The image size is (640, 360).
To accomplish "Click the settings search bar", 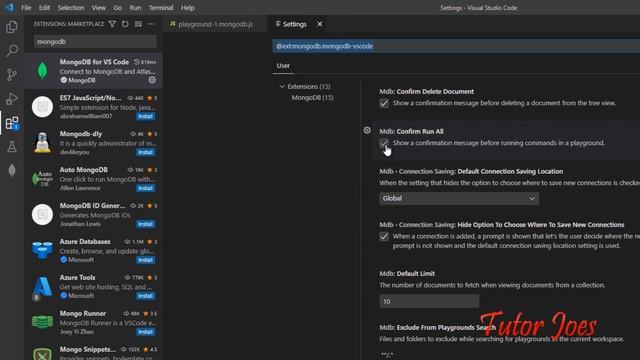I will pyautogui.click(x=456, y=46).
